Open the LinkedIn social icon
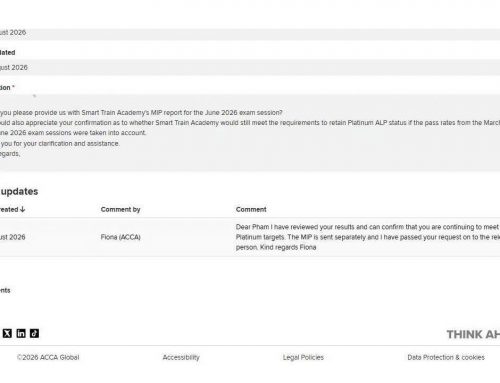 [21, 333]
